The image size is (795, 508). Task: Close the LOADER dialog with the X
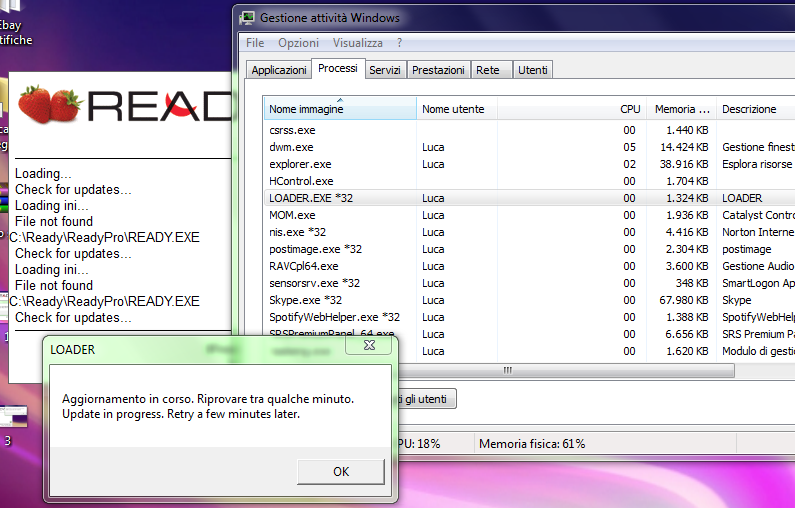tap(369, 345)
